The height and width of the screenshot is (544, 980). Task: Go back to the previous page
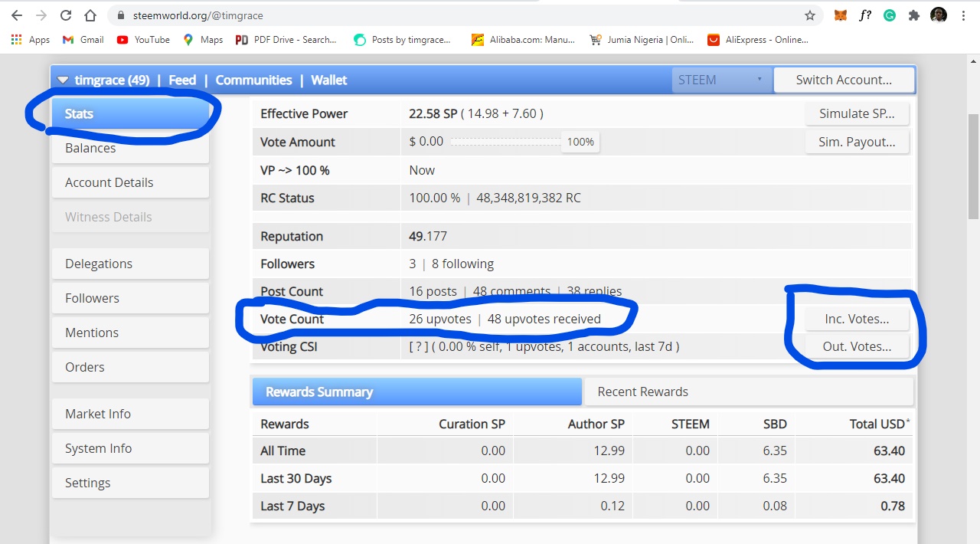pyautogui.click(x=17, y=15)
